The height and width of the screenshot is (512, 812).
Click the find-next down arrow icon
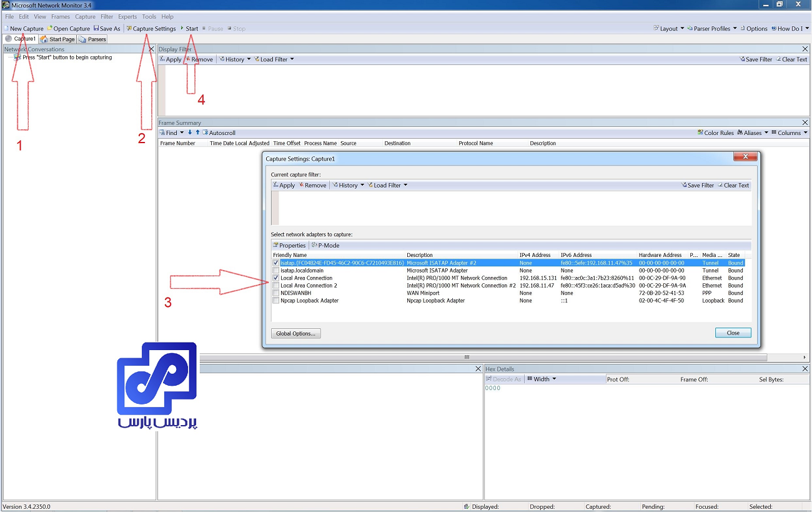coord(190,133)
